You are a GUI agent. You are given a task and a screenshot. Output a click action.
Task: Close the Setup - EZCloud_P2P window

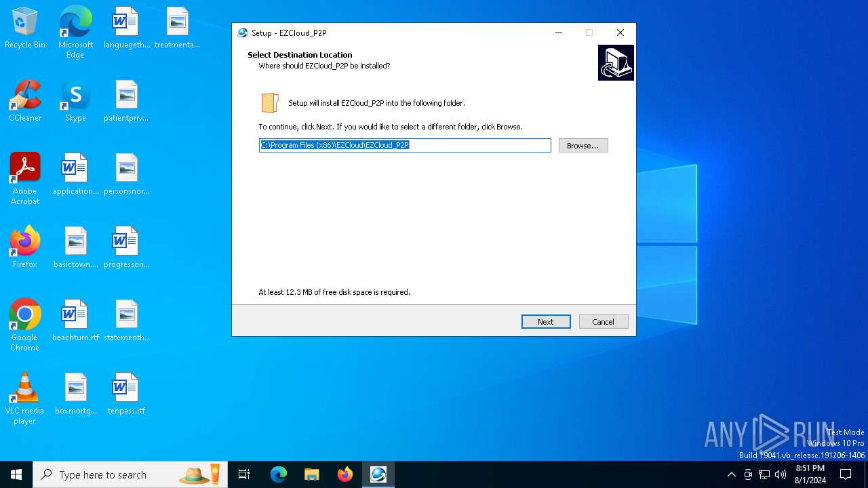(620, 33)
